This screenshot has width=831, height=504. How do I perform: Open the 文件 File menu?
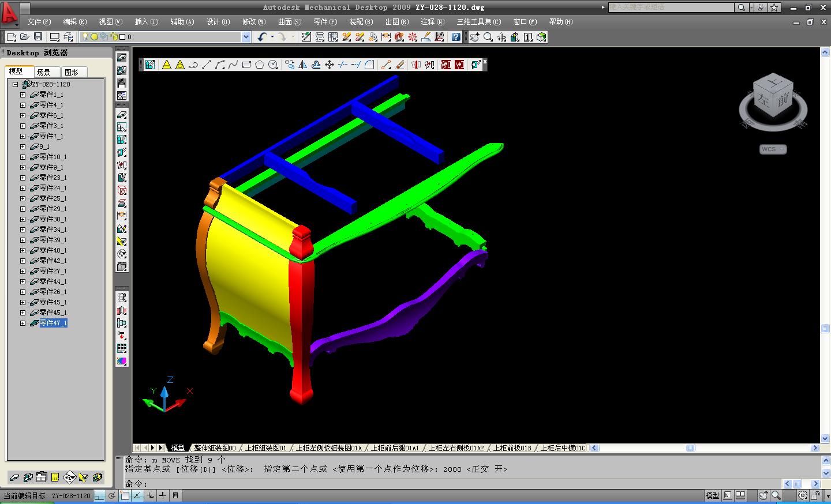(x=39, y=22)
